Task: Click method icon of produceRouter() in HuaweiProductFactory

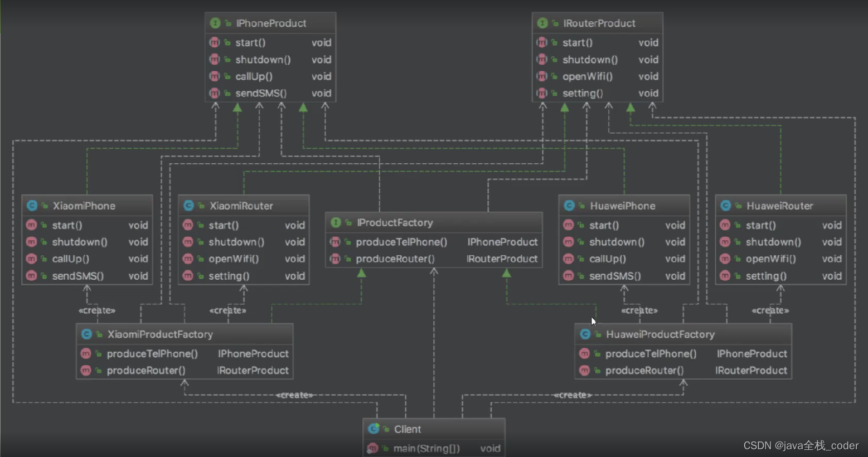Action: (x=584, y=370)
